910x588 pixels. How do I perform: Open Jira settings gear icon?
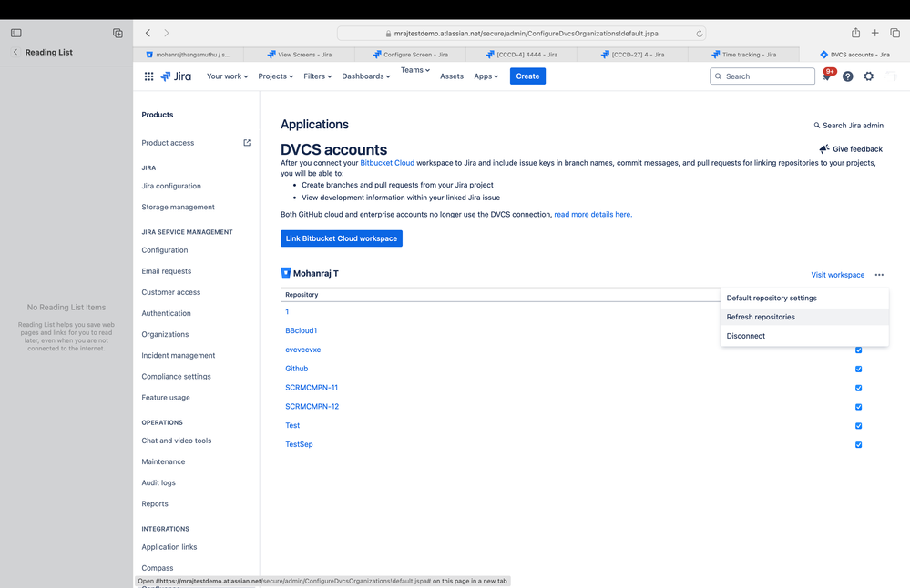pyautogui.click(x=868, y=76)
